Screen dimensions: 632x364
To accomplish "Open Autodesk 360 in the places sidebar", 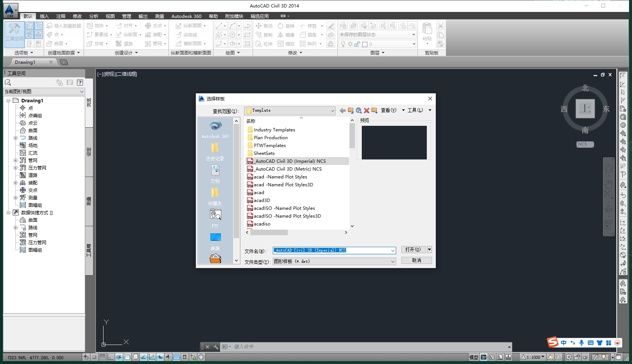I will click(x=215, y=129).
